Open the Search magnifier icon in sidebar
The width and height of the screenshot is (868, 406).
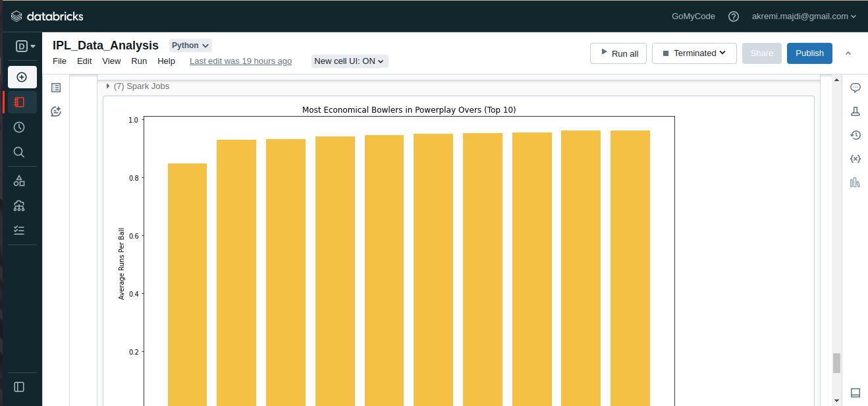pyautogui.click(x=19, y=152)
